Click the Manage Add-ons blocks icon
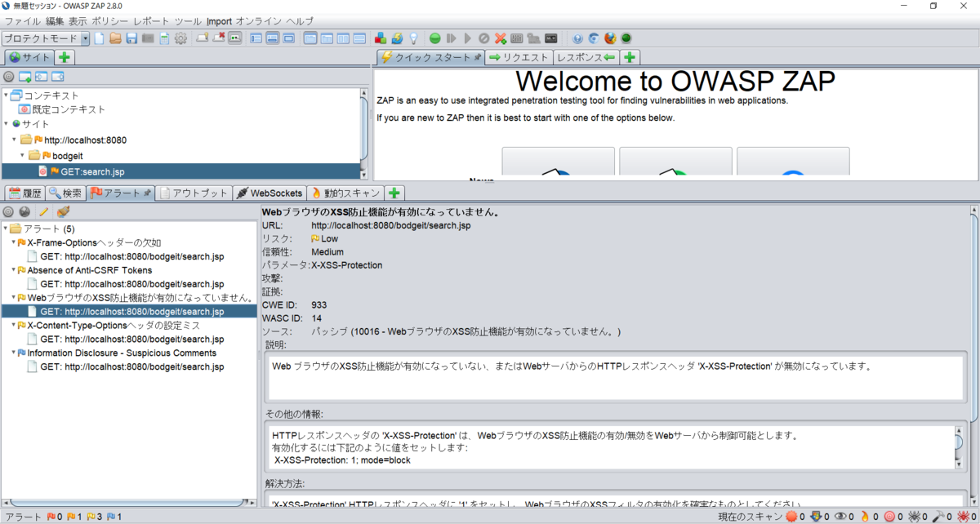This screenshot has width=980, height=524. click(381, 38)
